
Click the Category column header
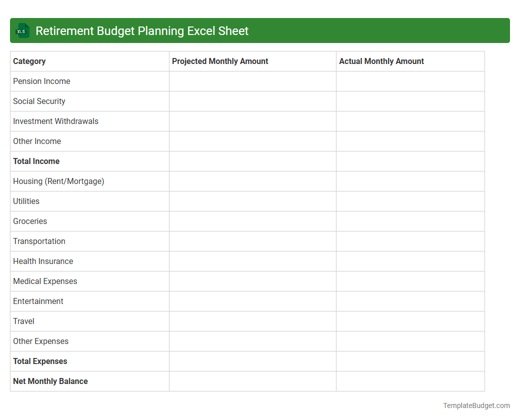point(29,61)
